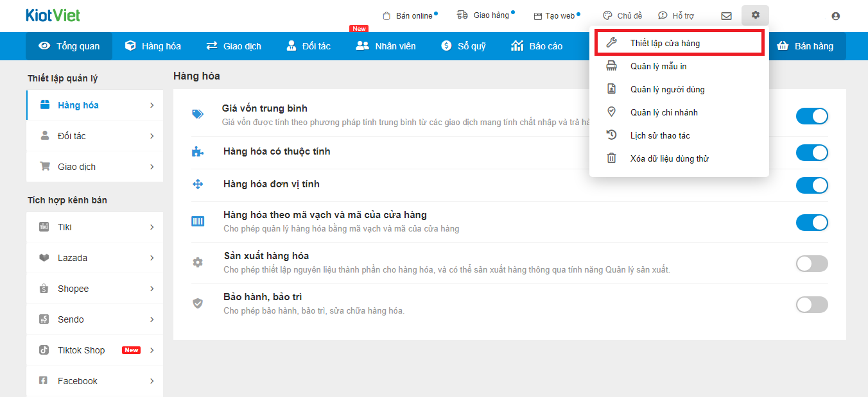This screenshot has width=868, height=397.
Task: Click the Tiktok Shop icon
Action: click(44, 350)
